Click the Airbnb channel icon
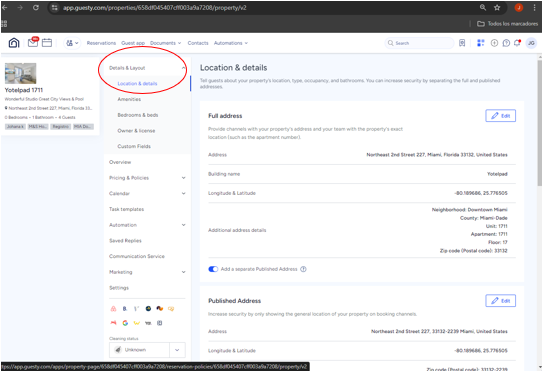The height and width of the screenshot is (381, 543). pos(113,309)
